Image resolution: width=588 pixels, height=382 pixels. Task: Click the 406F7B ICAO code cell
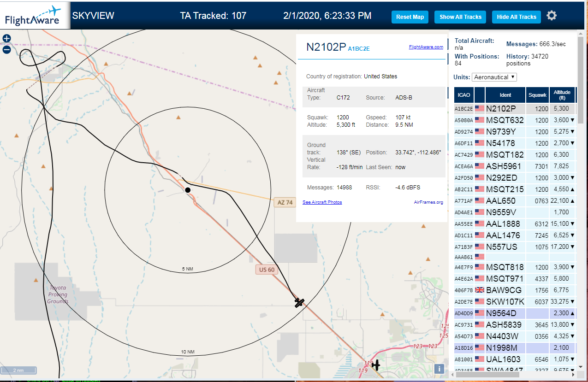pos(464,290)
